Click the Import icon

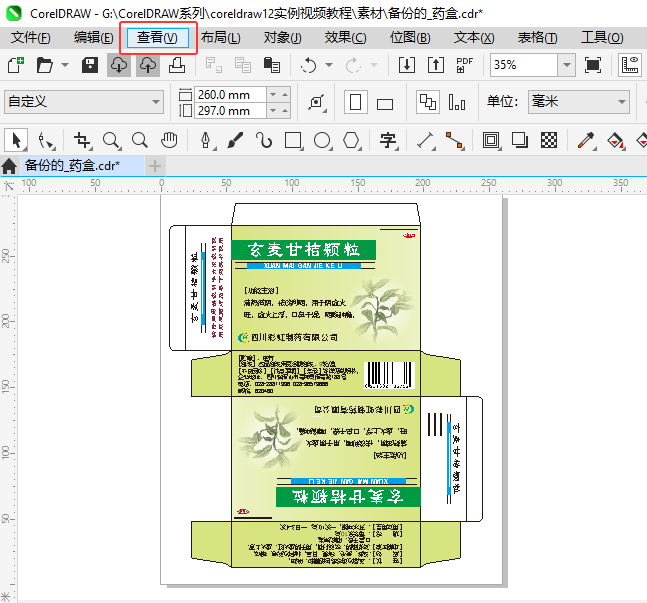coord(407,65)
